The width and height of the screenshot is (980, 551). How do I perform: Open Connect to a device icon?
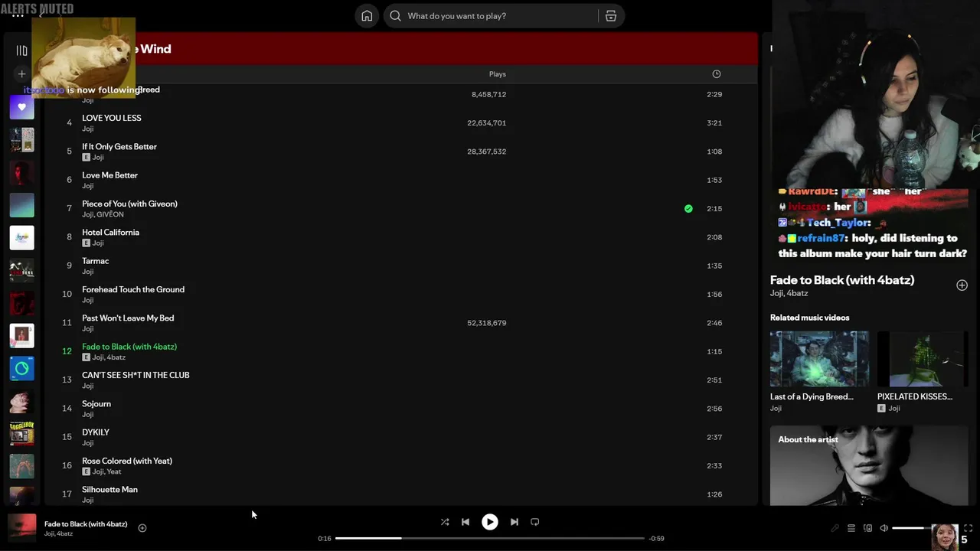pyautogui.click(x=867, y=528)
